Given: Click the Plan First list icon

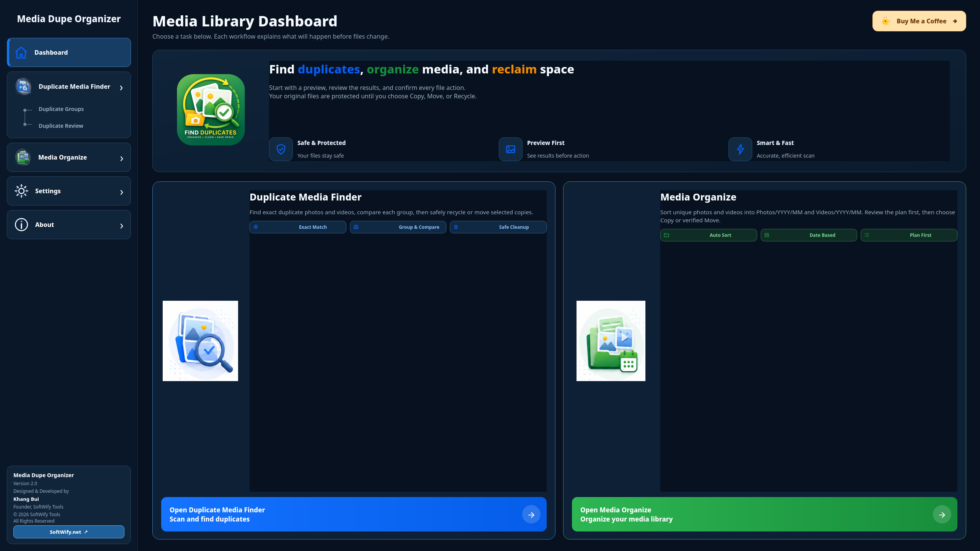Looking at the screenshot, I should click(x=867, y=235).
